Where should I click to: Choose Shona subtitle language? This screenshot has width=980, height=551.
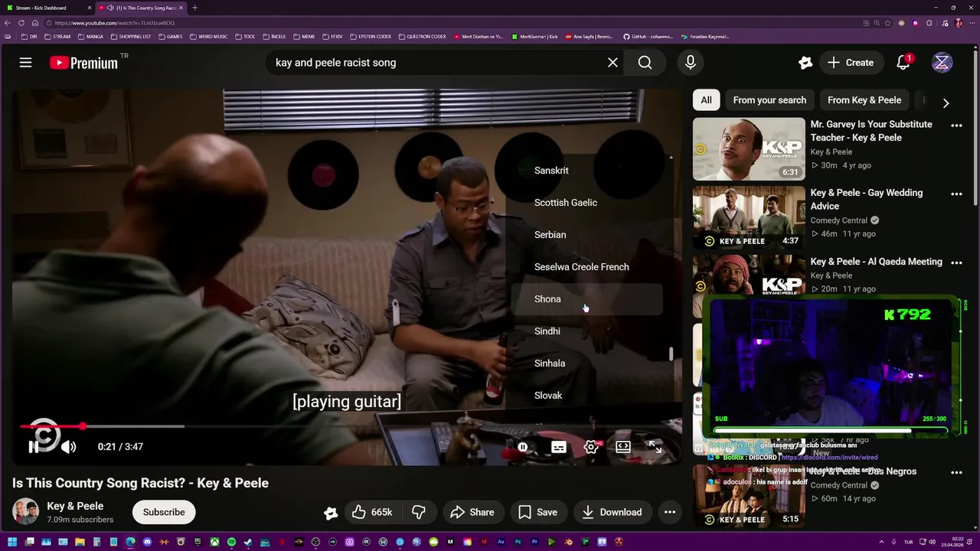tap(587, 299)
